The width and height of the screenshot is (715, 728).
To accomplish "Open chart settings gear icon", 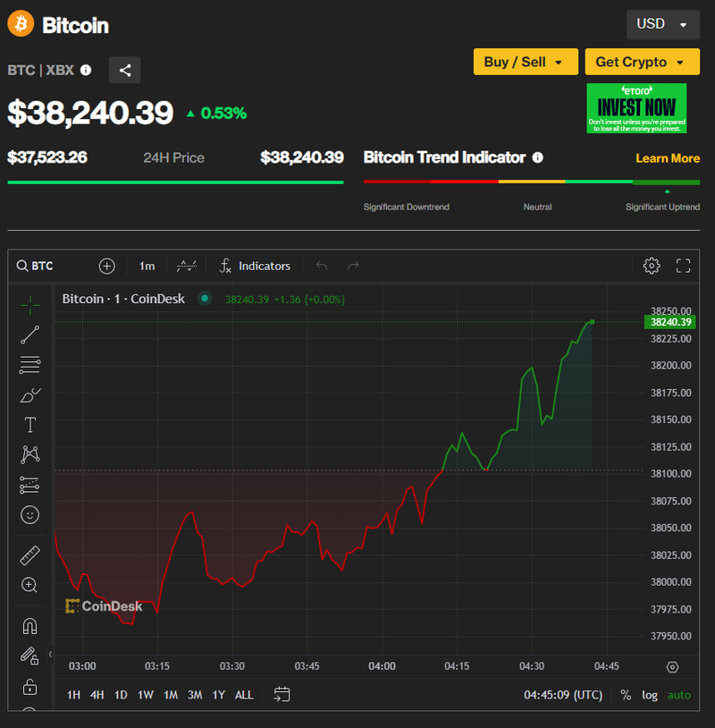I will click(652, 266).
